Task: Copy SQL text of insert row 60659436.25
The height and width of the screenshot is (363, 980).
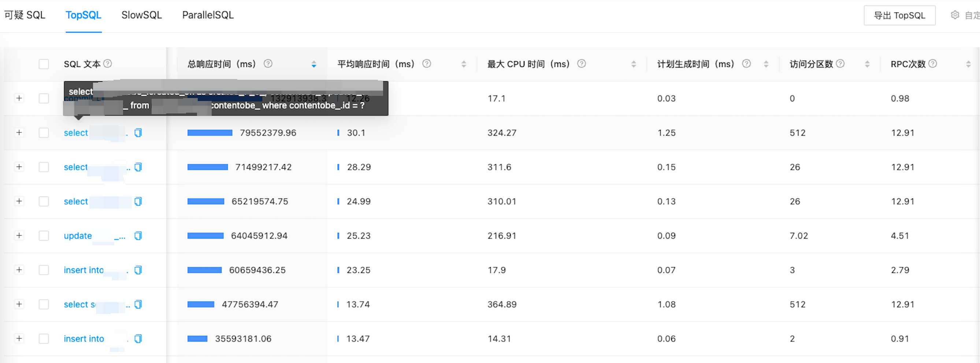Action: pyautogui.click(x=138, y=270)
